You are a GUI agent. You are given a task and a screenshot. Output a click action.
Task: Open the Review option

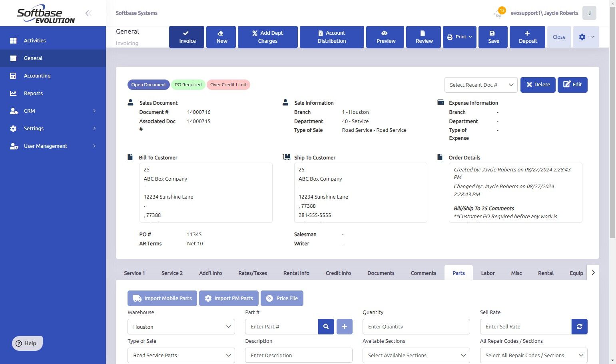pos(424,37)
